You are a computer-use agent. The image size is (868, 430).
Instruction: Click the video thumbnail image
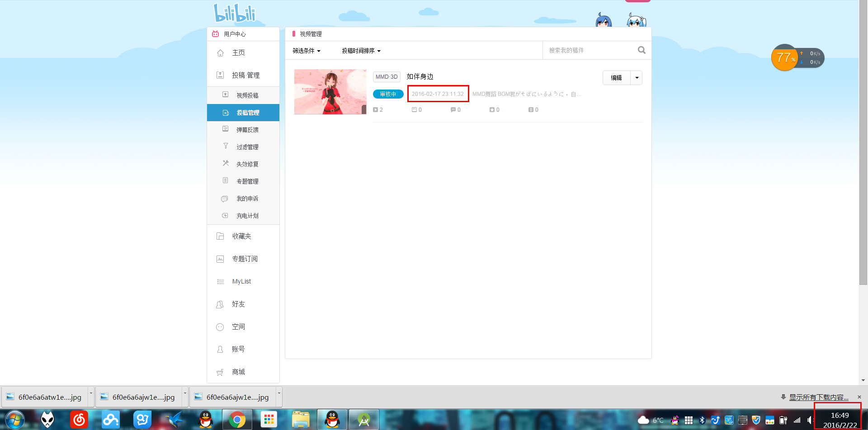[x=330, y=92]
